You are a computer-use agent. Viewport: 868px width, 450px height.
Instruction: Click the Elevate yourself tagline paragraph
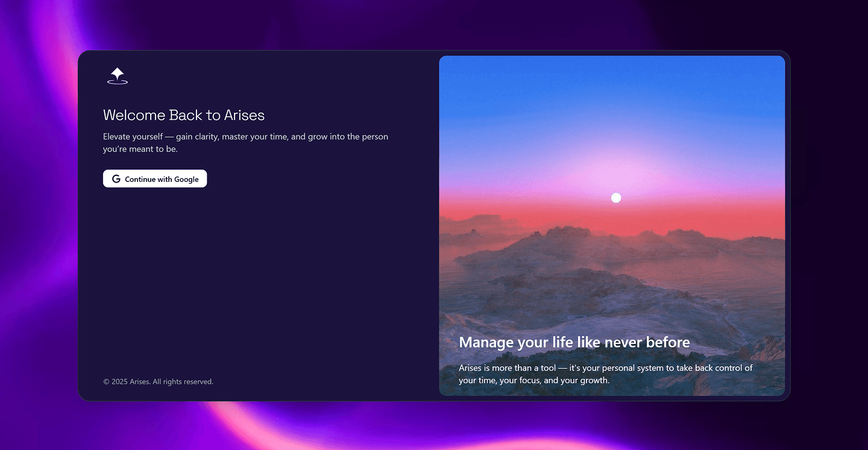(245, 143)
